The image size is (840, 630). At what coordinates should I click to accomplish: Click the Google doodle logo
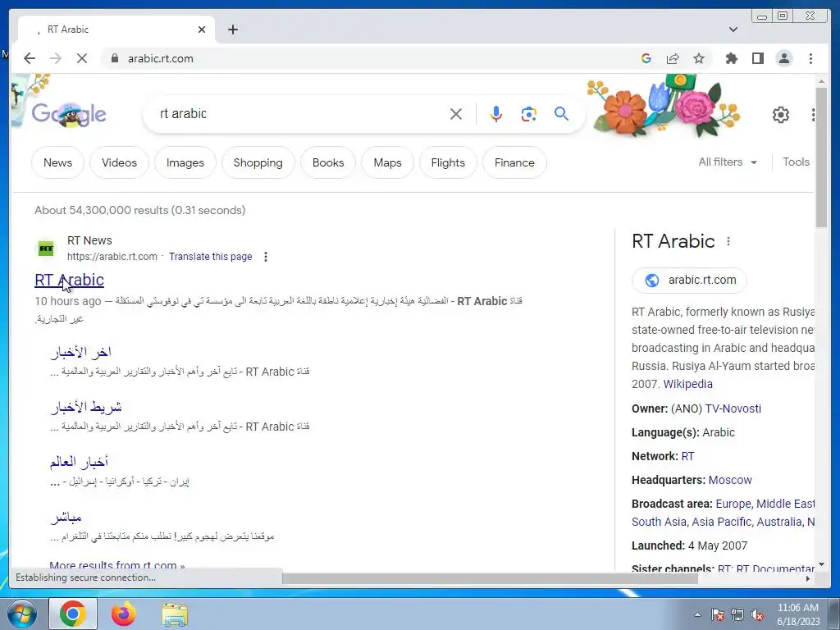click(69, 113)
